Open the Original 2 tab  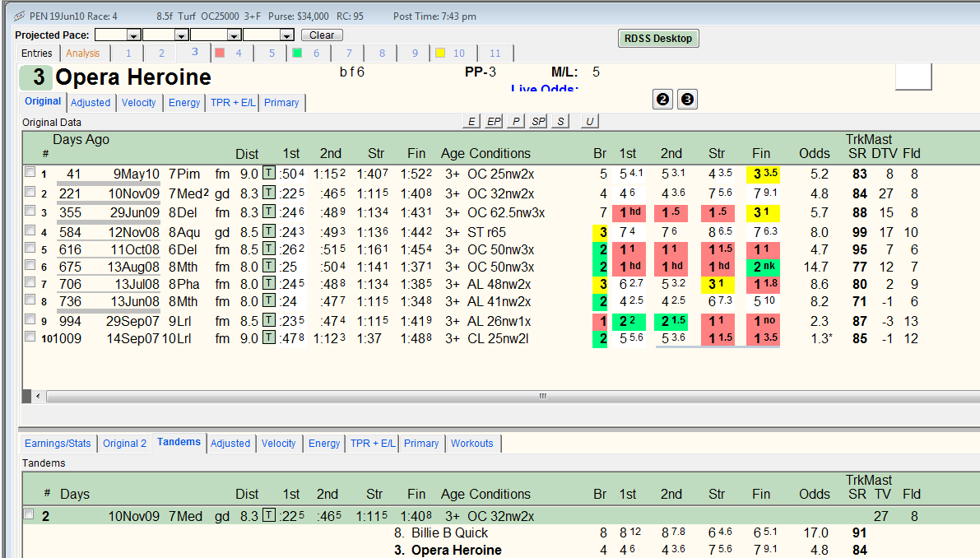(x=124, y=443)
